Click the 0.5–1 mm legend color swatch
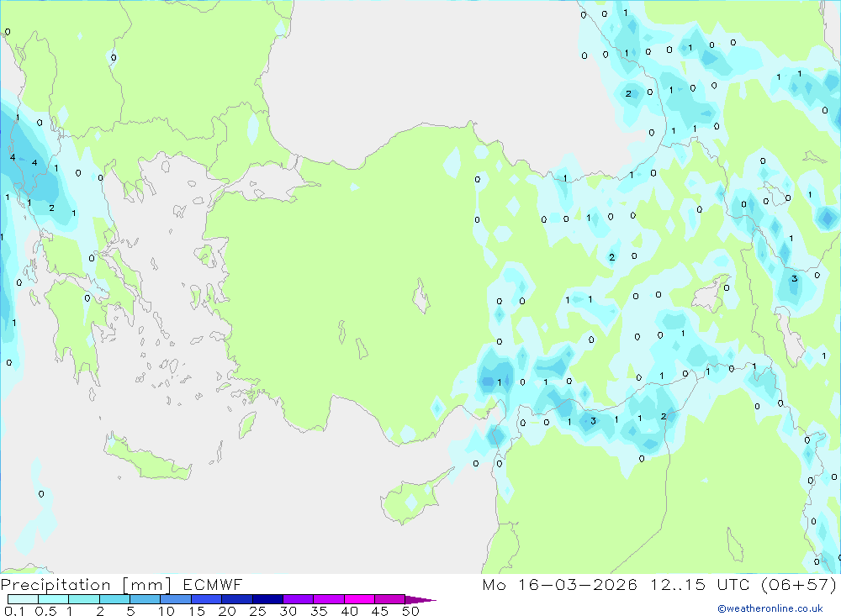The image size is (841, 616). tap(53, 599)
